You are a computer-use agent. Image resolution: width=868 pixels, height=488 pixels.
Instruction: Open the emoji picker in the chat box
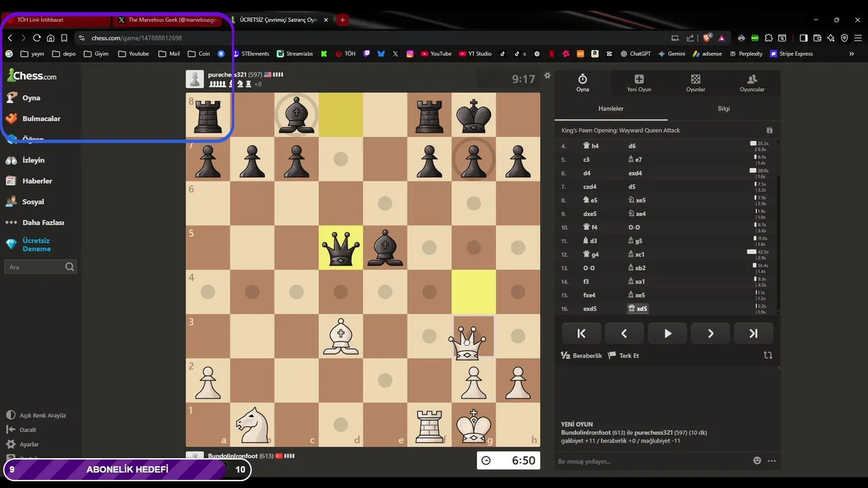coord(757,461)
